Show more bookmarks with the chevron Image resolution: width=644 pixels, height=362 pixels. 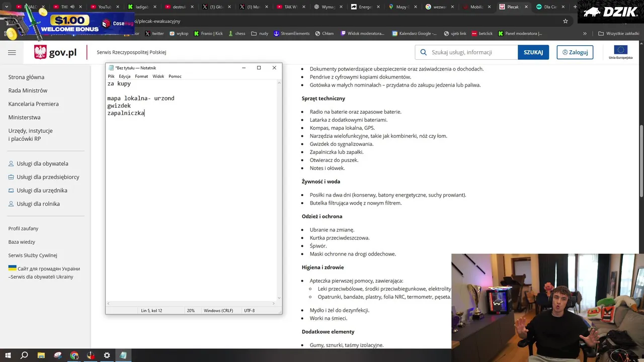[x=585, y=34]
